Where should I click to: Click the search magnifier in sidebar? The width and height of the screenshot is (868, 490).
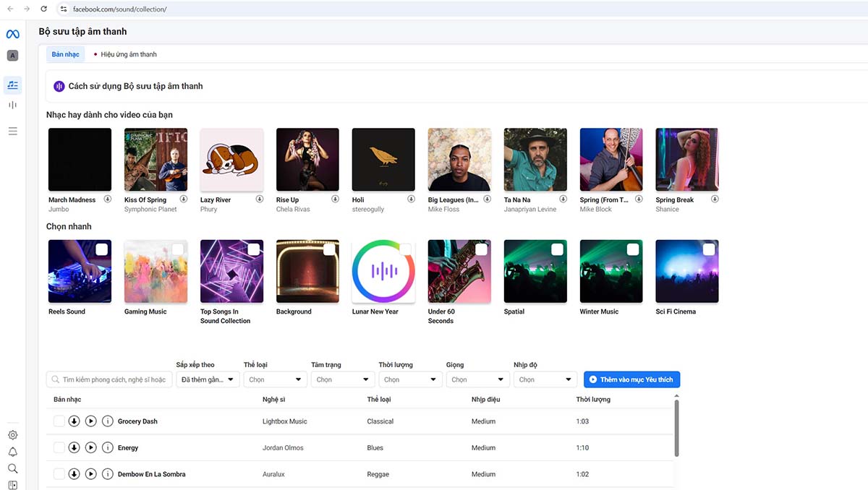(x=12, y=468)
